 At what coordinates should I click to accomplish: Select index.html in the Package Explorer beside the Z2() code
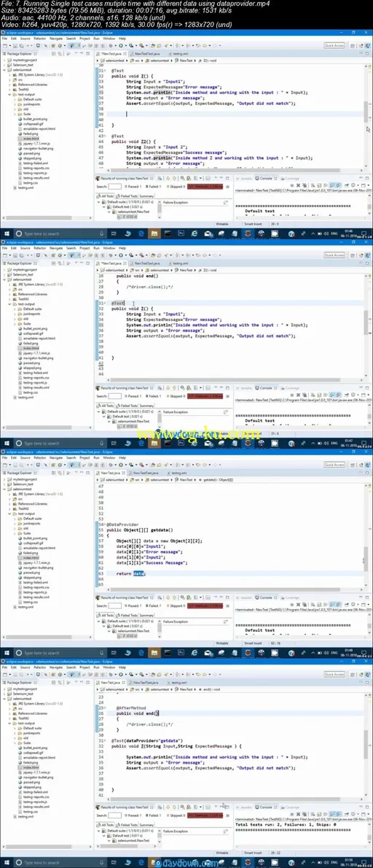coord(30,139)
